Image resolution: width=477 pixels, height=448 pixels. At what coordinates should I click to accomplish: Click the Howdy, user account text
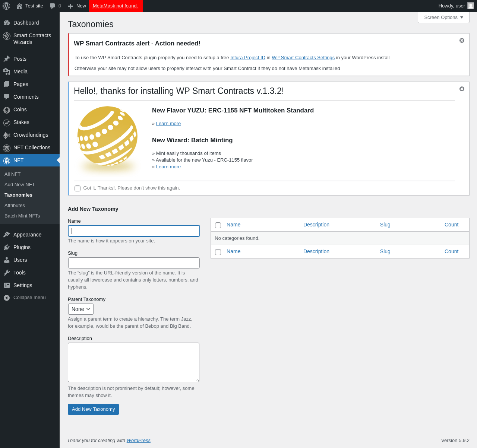pyautogui.click(x=452, y=6)
